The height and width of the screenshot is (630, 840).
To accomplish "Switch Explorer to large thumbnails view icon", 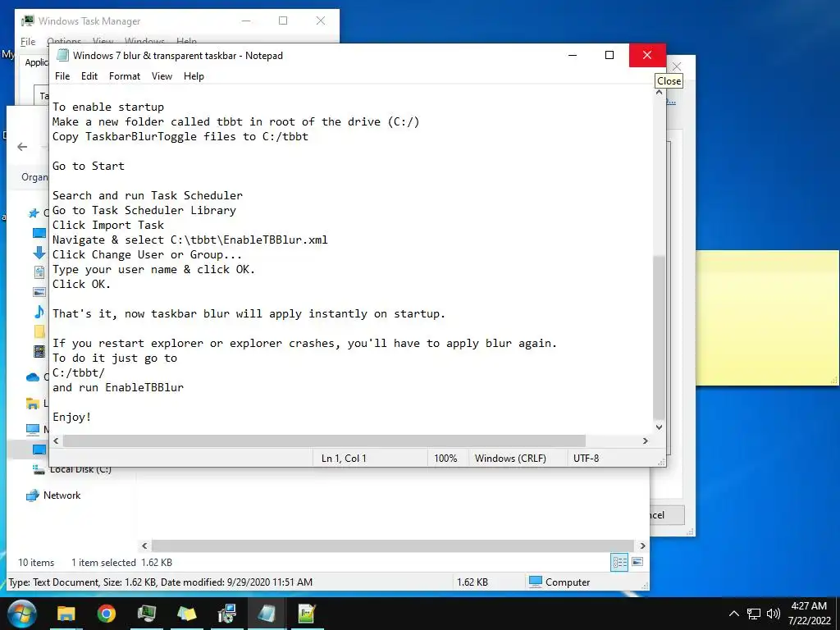I will 637,562.
